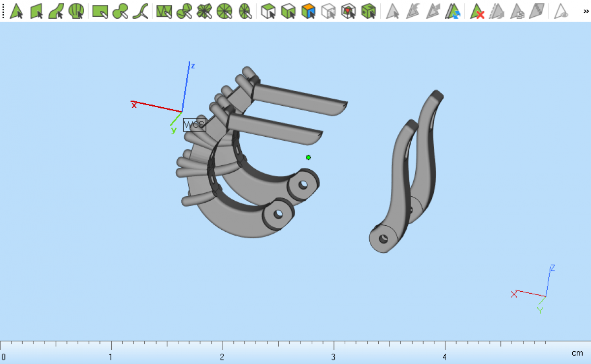591x364 pixels.
Task: Select the cube icon with red interior
Action: 349,10
